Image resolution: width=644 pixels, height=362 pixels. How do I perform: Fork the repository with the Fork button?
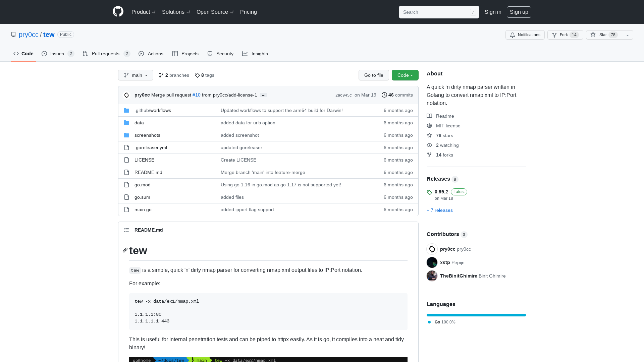click(565, 35)
